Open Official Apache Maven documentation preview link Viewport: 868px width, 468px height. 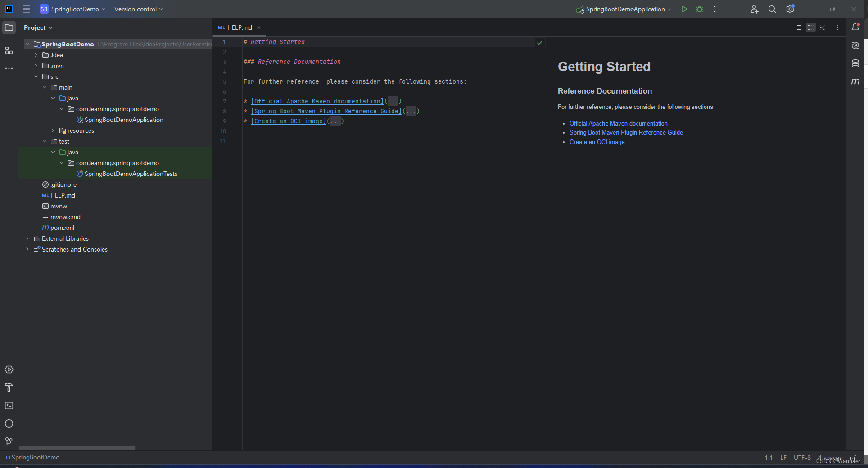[x=618, y=123]
